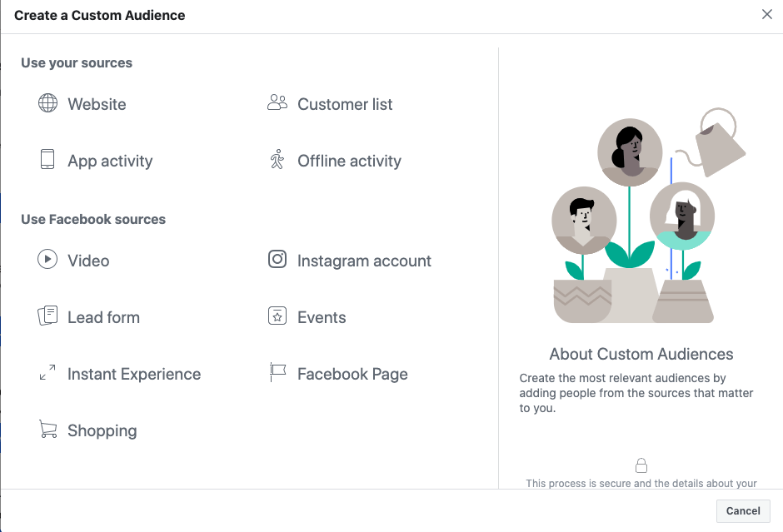
Task: Click the About Custom Audiences heading
Action: point(641,354)
